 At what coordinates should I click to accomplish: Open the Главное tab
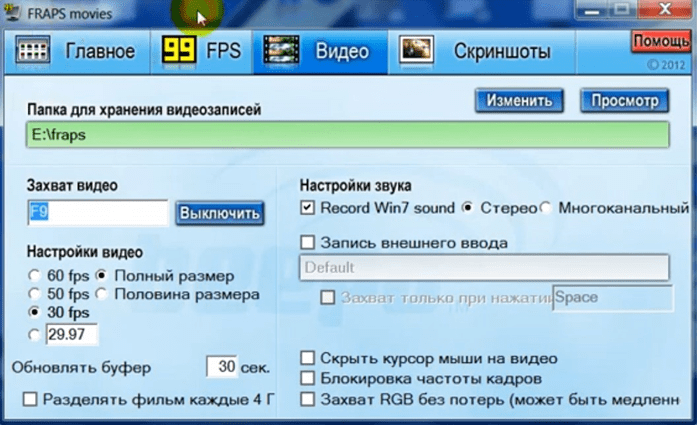point(77,52)
